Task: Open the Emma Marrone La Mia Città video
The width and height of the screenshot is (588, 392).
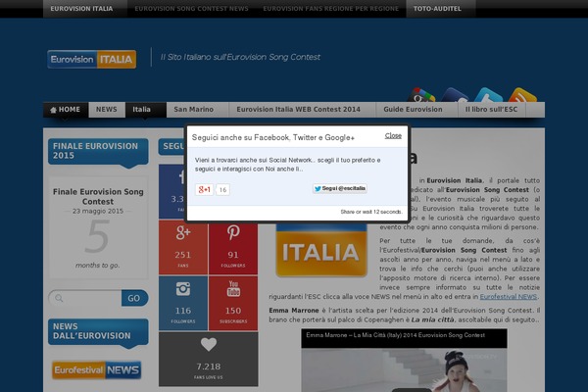Action: point(404,361)
